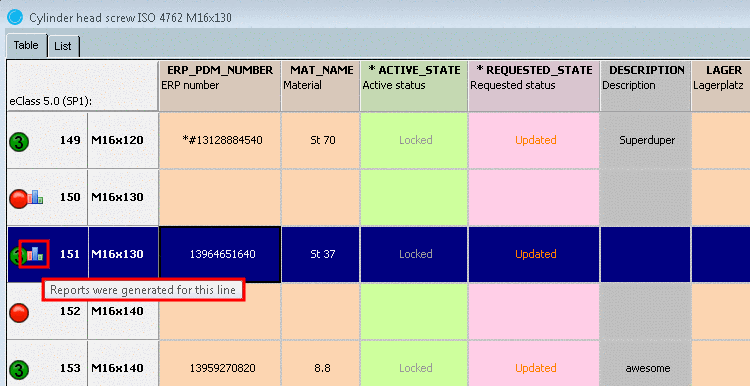
Task: Click ERP number 13964651640
Action: (220, 254)
